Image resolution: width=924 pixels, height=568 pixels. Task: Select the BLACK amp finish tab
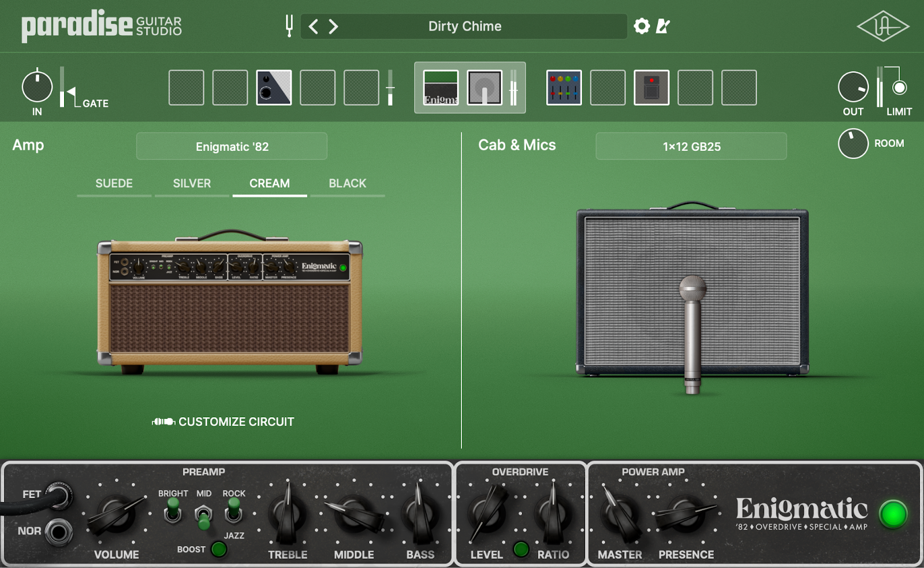347,184
